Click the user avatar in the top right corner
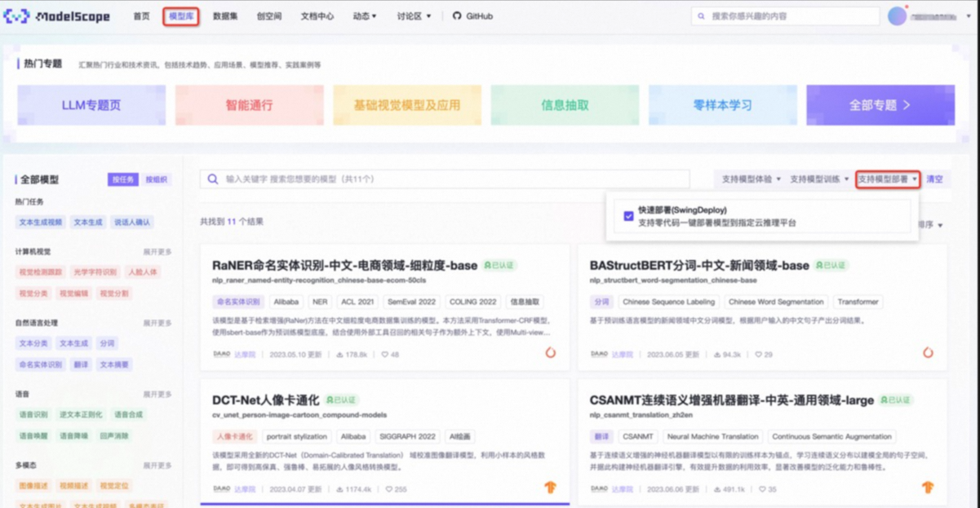This screenshot has height=508, width=980. pos(893,15)
